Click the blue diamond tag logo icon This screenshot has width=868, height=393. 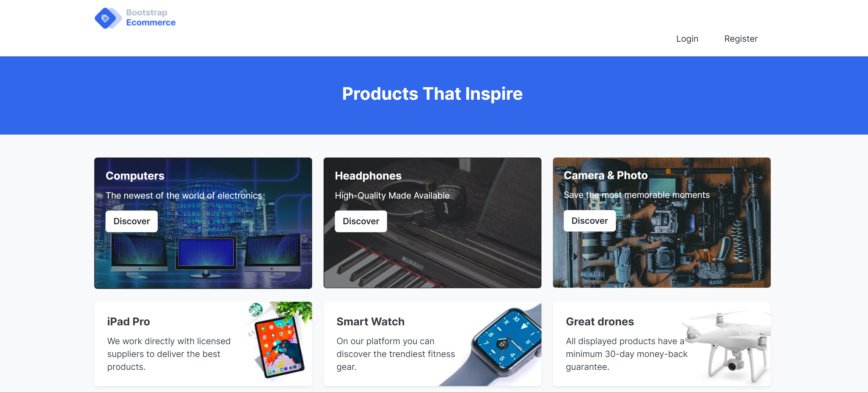coord(108,18)
